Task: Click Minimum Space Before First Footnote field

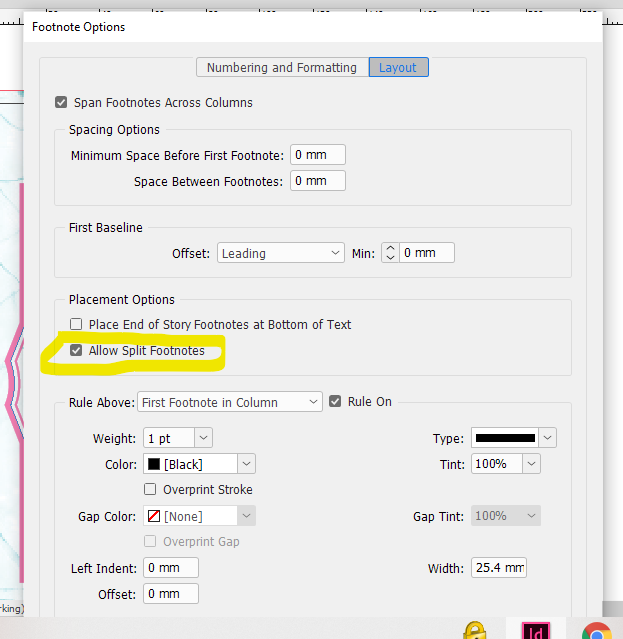Action: 318,154
